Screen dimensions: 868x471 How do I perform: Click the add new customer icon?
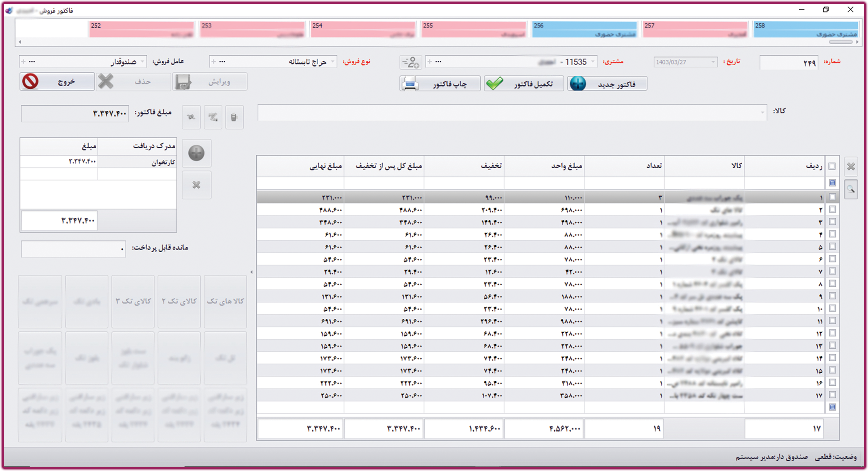(x=411, y=62)
